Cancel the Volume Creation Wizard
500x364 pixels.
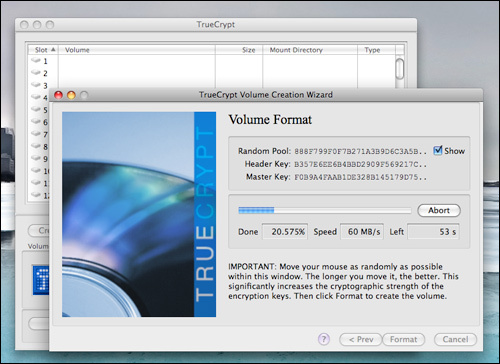[x=455, y=339]
